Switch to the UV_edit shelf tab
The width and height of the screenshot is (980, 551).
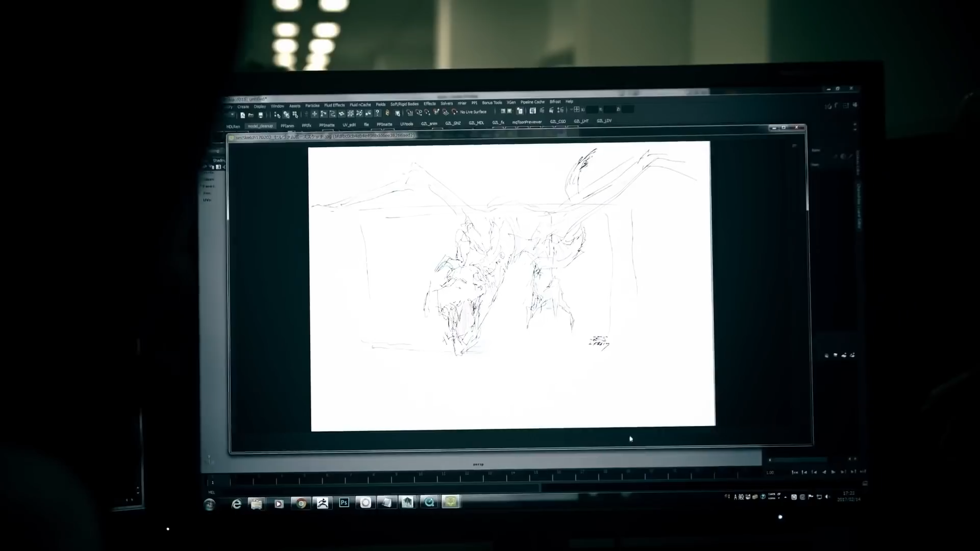click(349, 124)
